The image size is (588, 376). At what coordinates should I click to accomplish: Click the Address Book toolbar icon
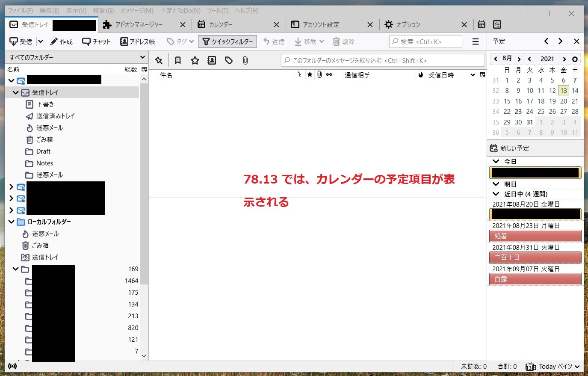(x=137, y=41)
